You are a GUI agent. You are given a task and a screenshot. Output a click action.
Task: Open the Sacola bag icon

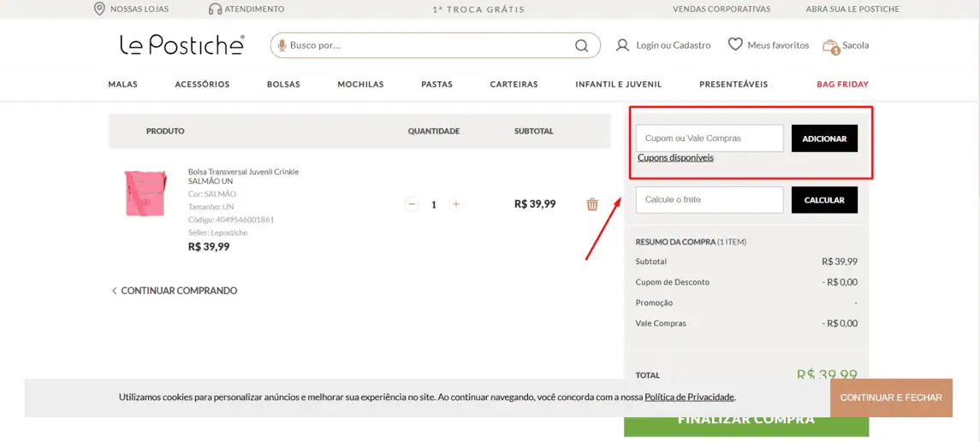[x=830, y=46]
